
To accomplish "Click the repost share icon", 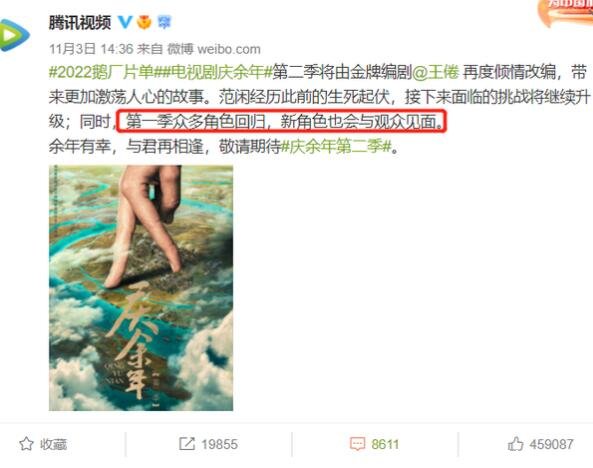I will (x=187, y=444).
